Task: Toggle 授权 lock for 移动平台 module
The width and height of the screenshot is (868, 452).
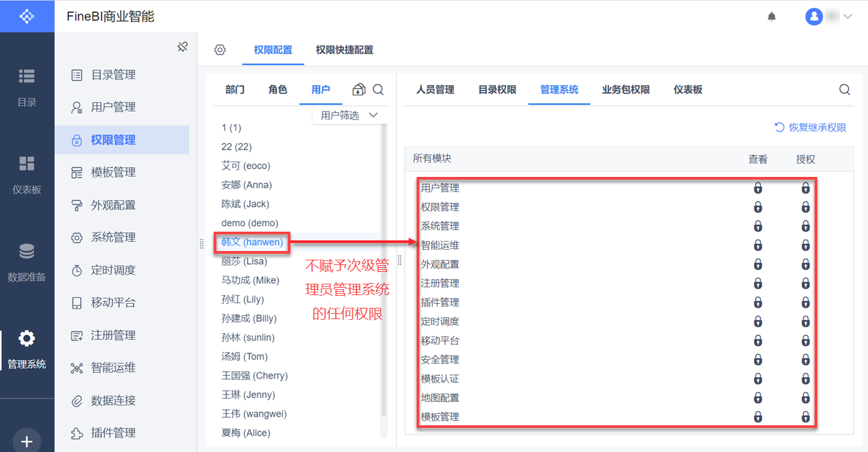Action: coord(805,341)
